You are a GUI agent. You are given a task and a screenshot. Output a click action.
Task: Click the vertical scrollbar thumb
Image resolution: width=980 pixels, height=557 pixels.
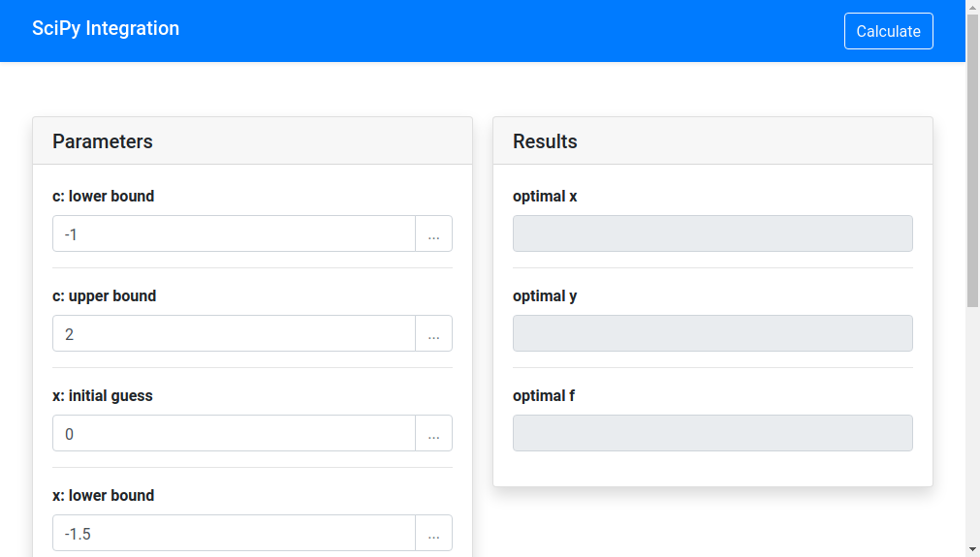[x=972, y=160]
